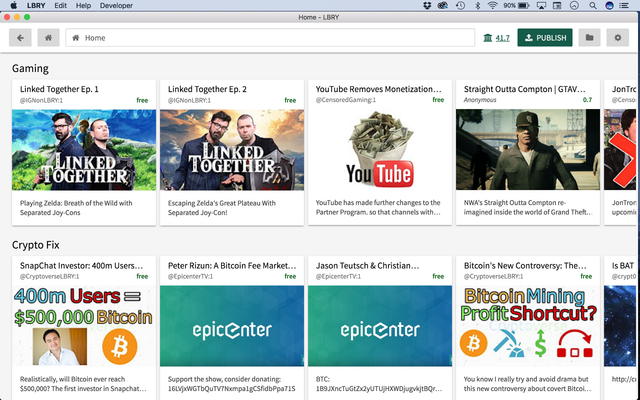Open the home page via house icon button
The width and height of the screenshot is (640, 400).
(x=48, y=38)
